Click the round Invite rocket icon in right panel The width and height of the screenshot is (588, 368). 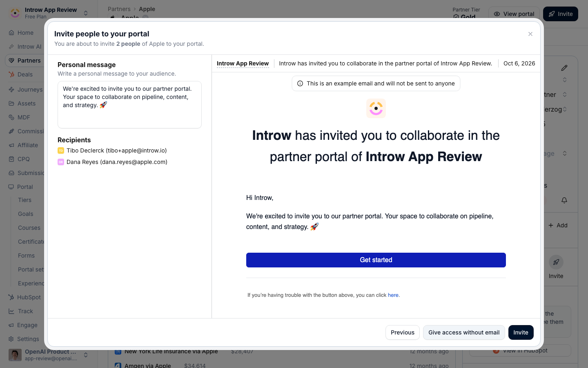pos(556,262)
